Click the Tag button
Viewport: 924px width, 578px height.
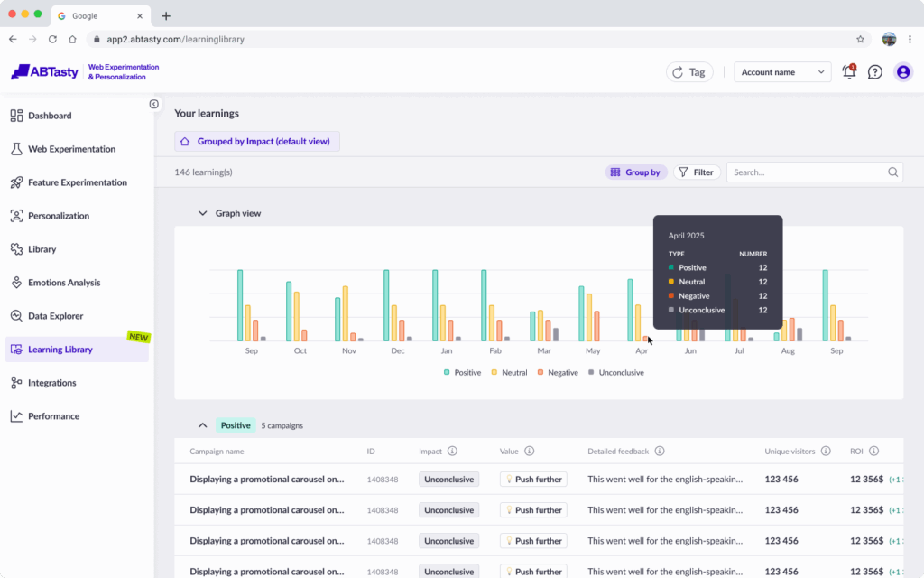(689, 72)
